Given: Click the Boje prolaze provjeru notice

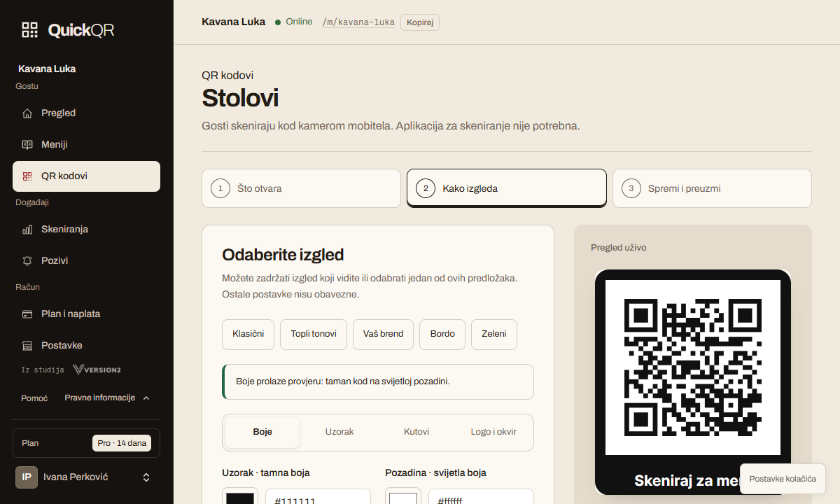Looking at the screenshot, I should (x=378, y=381).
